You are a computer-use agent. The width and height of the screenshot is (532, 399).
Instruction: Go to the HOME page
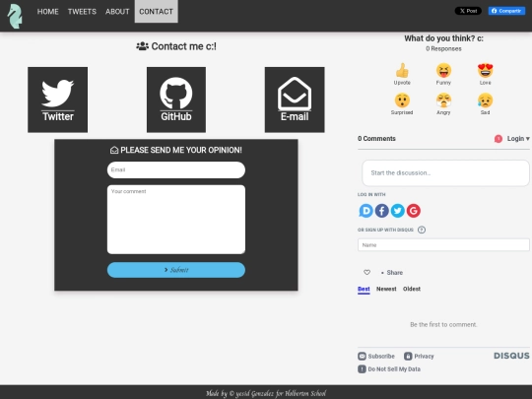coord(48,12)
